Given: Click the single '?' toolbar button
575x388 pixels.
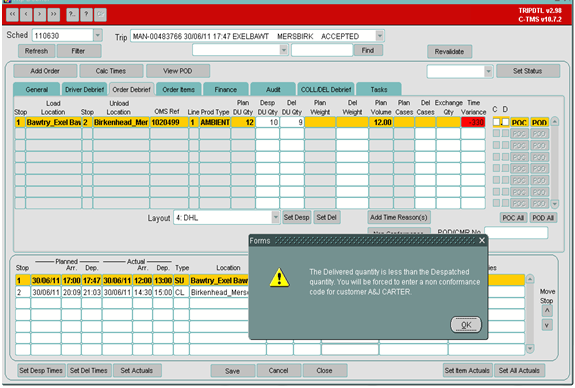Looking at the screenshot, I should [x=86, y=14].
